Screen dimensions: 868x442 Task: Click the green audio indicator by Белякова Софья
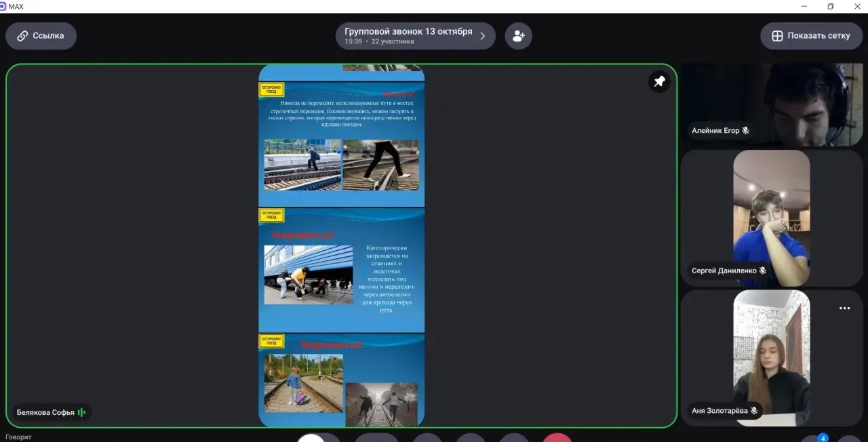[81, 412]
